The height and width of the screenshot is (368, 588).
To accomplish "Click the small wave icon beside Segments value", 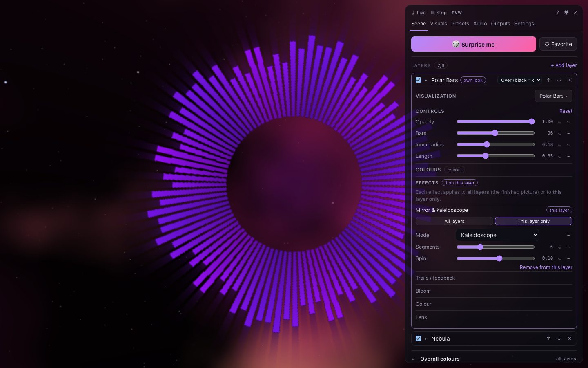I will point(559,247).
